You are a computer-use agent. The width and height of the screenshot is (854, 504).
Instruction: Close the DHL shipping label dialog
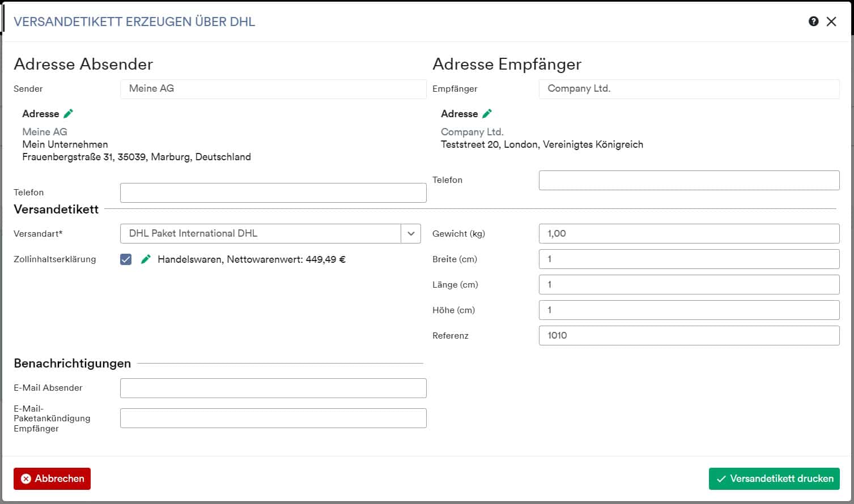point(831,22)
